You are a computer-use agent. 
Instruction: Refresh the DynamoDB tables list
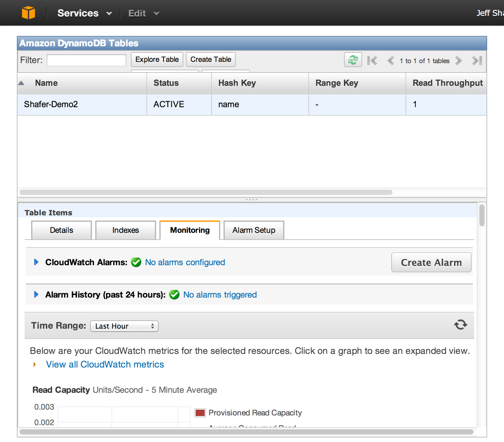tap(353, 60)
